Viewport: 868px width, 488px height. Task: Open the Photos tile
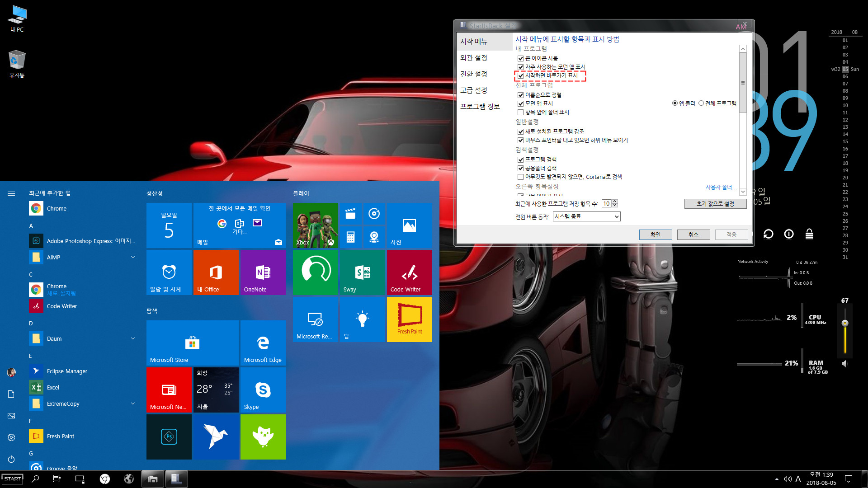click(409, 225)
